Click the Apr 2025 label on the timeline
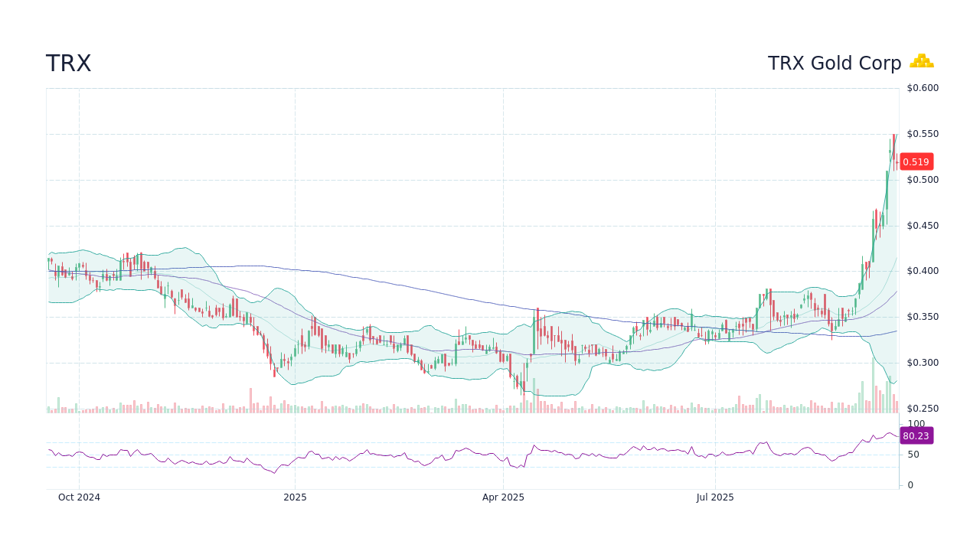980x551 pixels. tap(504, 497)
